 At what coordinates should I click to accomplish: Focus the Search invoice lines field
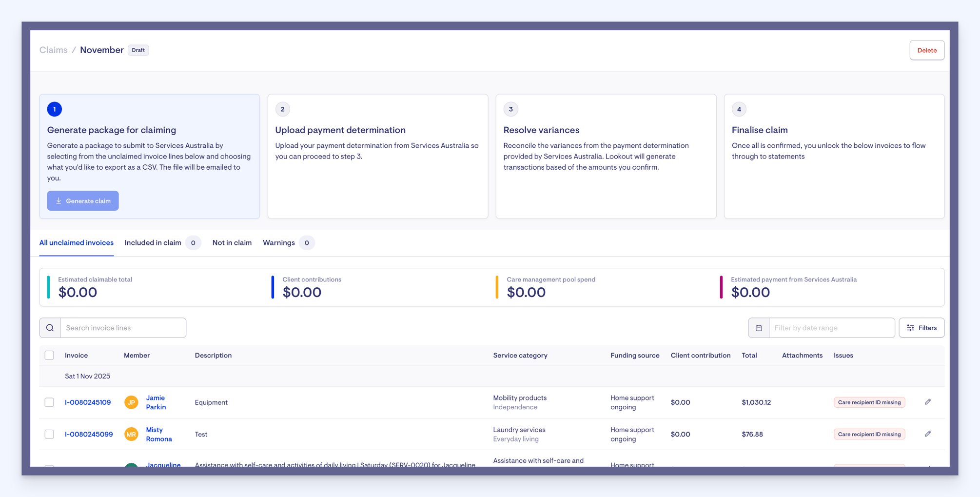pyautogui.click(x=123, y=328)
